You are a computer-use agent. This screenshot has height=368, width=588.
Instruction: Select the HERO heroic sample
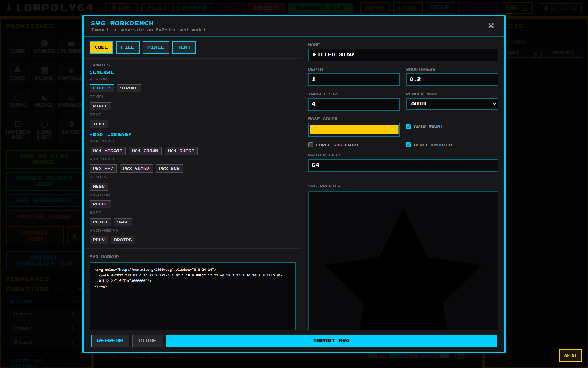point(98,187)
